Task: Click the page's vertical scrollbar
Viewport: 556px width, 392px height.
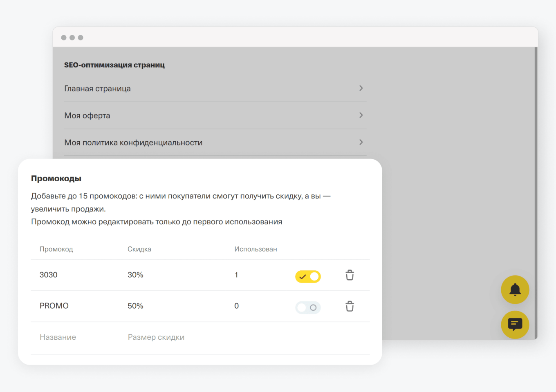Action: click(536, 193)
